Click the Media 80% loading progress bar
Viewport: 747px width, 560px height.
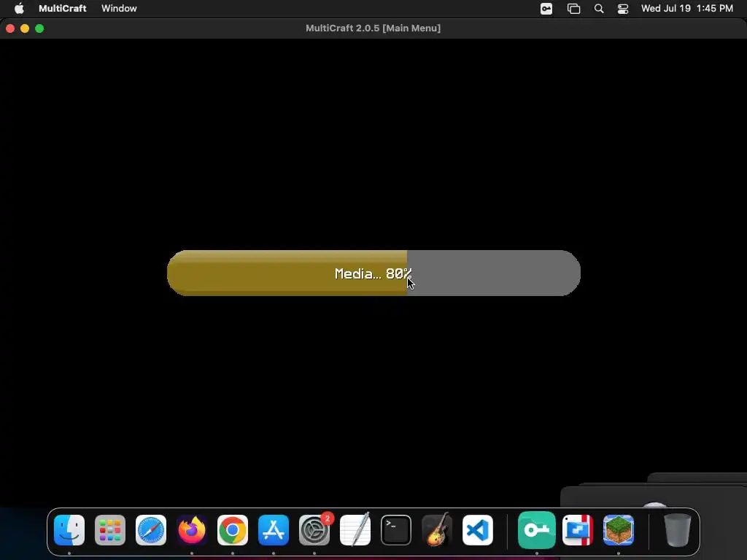pyautogui.click(x=373, y=273)
